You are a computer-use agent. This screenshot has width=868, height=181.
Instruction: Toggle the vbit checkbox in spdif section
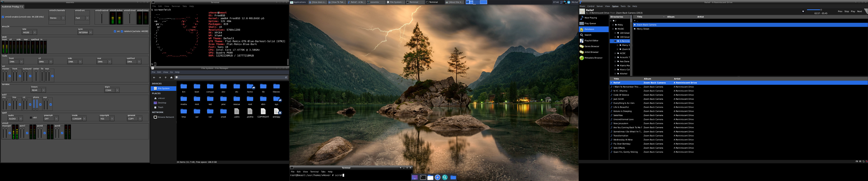point(31,118)
